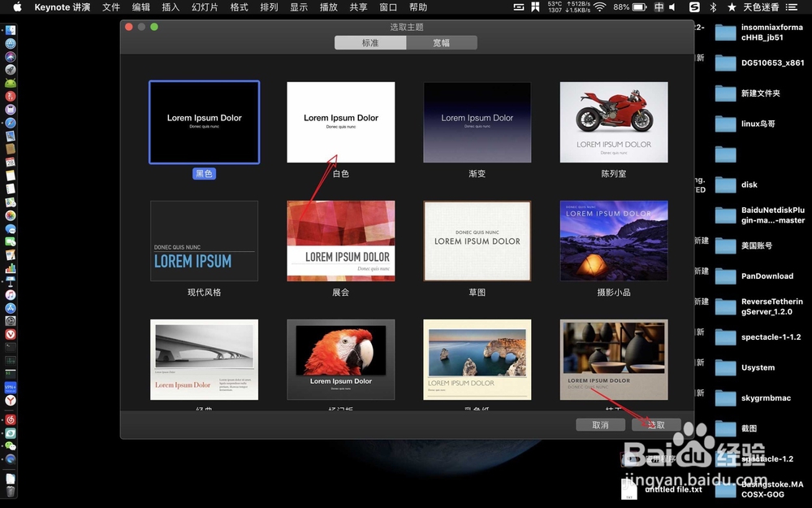
Task: Switch to the 标准 aspect tab
Action: pyautogui.click(x=370, y=42)
